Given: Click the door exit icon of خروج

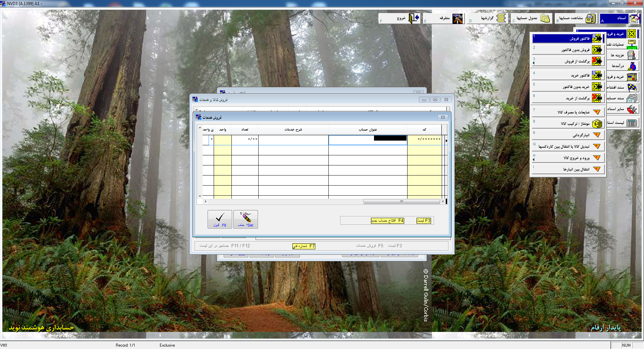Looking at the screenshot, I should 414,18.
